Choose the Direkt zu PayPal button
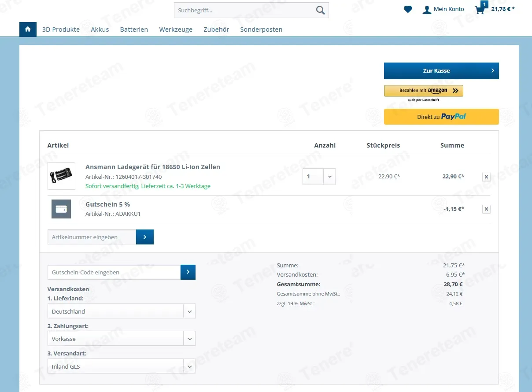 click(x=441, y=117)
